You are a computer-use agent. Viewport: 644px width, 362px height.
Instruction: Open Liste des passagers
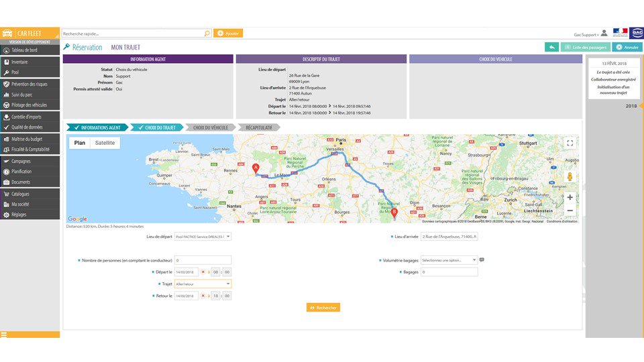pyautogui.click(x=585, y=47)
